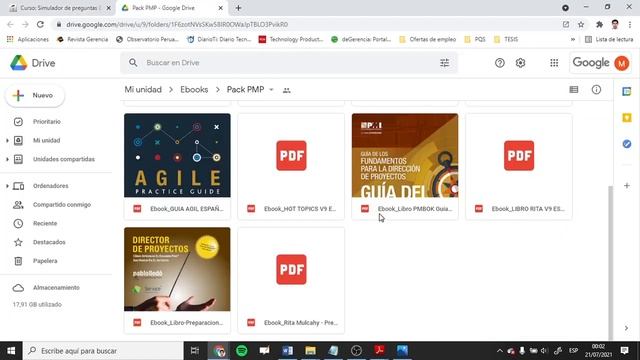This screenshot has height=360, width=640.
Task: Open Adobe Acrobat from the taskbar
Action: [x=379, y=351]
